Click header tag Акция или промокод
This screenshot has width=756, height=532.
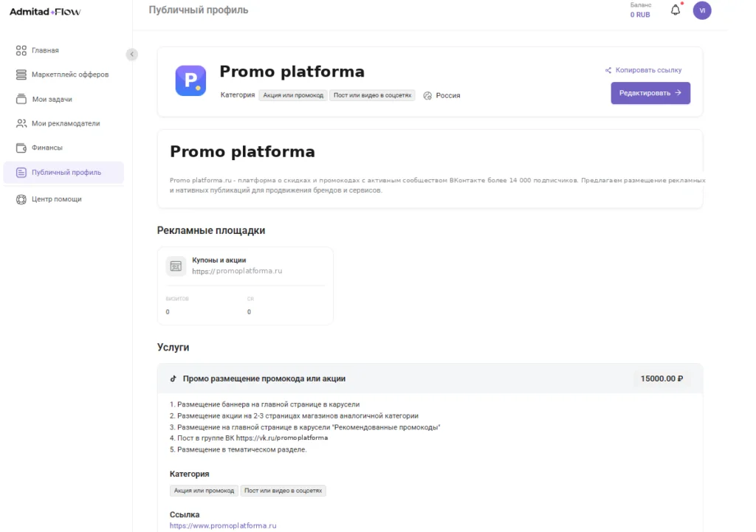293,95
